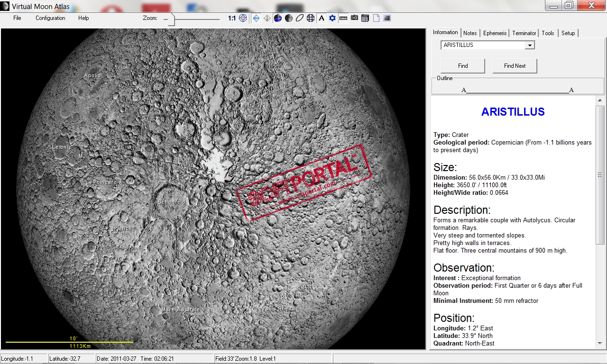This screenshot has height=364, width=607.
Task: Toggle the north-south vertical flip button
Action: point(256,18)
